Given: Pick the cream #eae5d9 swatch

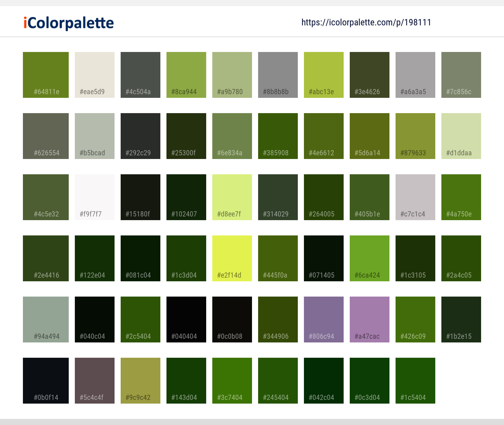Looking at the screenshot, I should [x=95, y=75].
